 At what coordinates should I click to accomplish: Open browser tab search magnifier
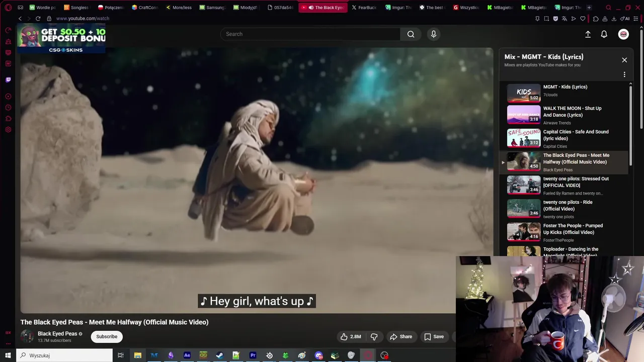(608, 8)
